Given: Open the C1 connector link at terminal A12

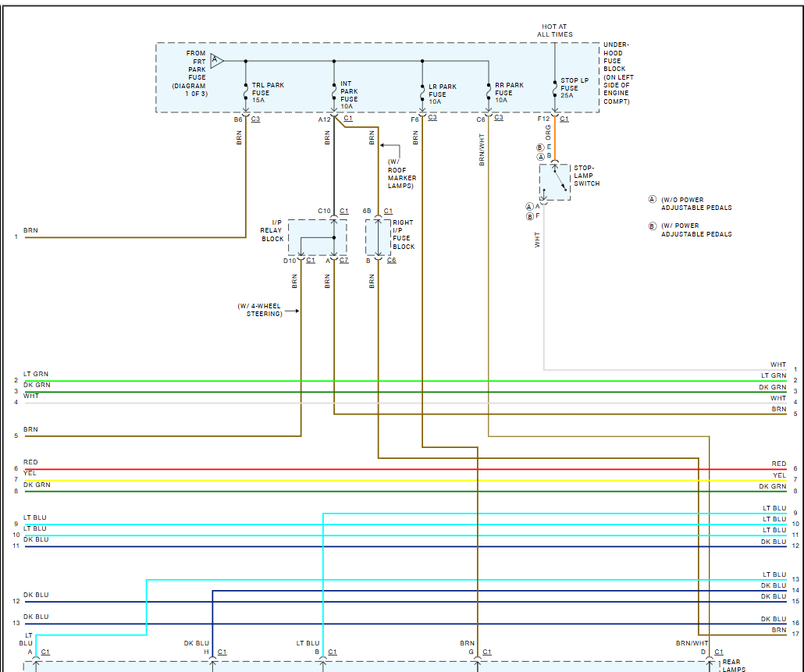Looking at the screenshot, I should [x=348, y=118].
